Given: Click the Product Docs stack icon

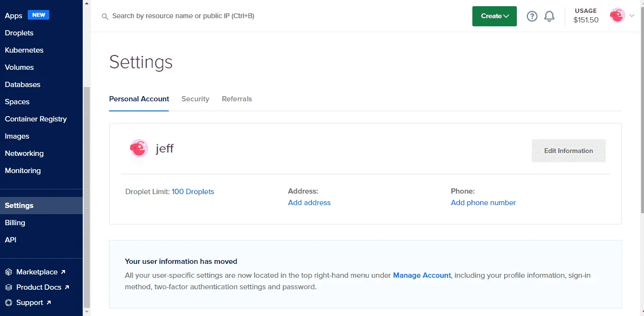Looking at the screenshot, I should point(9,287).
